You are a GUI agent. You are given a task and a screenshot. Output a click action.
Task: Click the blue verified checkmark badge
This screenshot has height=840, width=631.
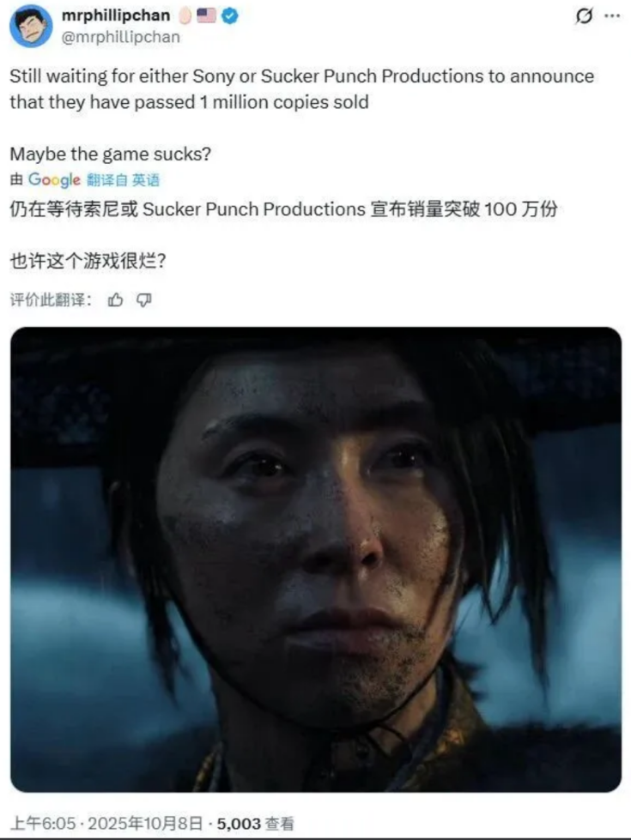pos(230,16)
